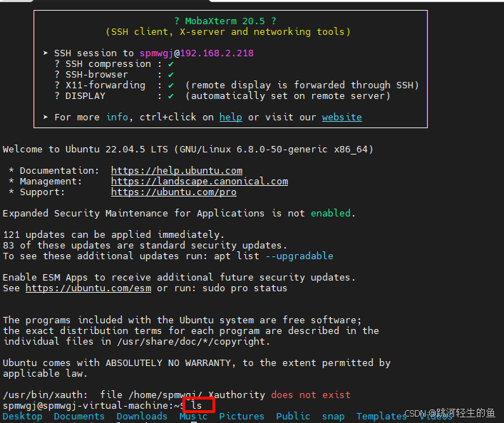
Task: Click the 'DISPLAY' checkmark
Action: point(170,96)
